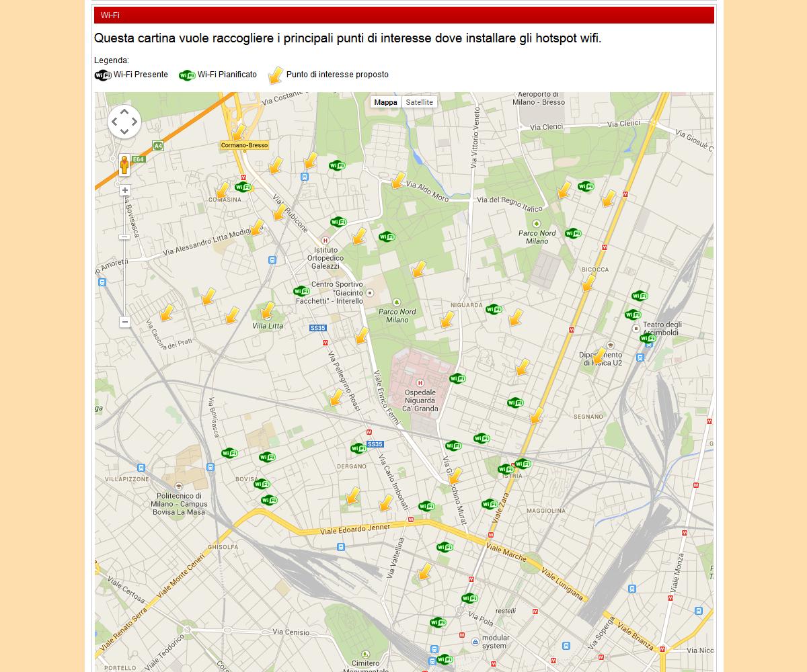Viewport: 807px width, 672px height.
Task: Click the Istituto Ortopedico Galeazzi hospital icon
Action: click(325, 240)
